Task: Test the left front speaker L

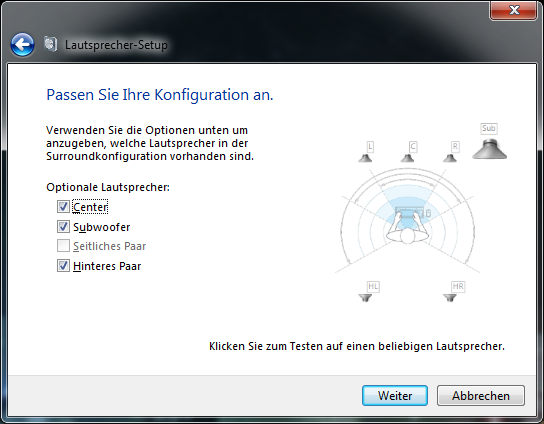Action: (366, 158)
